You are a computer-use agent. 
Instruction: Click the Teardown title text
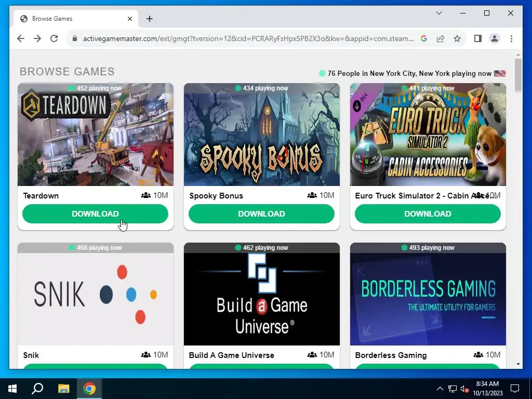(41, 196)
